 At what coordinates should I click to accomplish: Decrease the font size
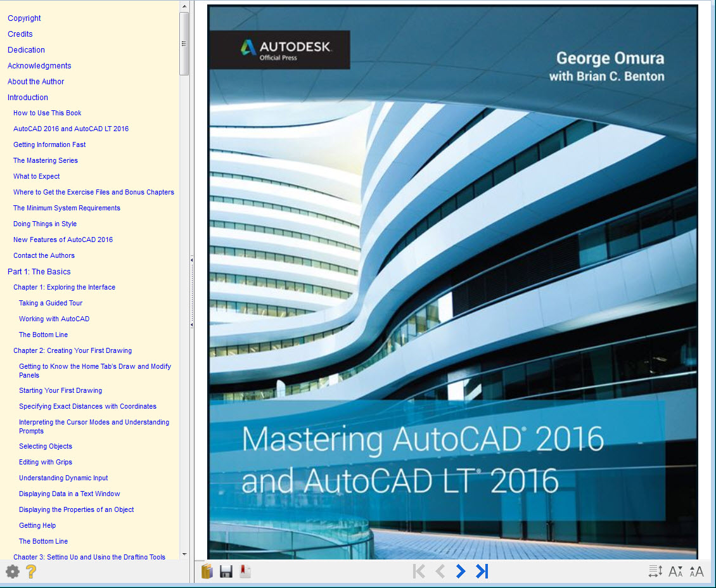point(676,571)
